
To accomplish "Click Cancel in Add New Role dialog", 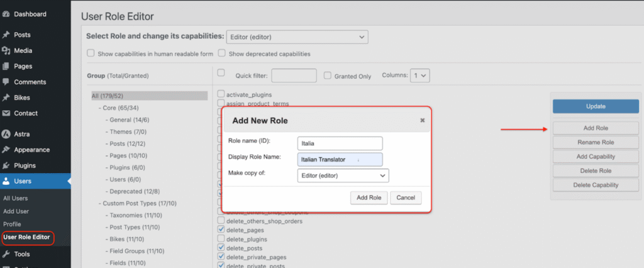I will click(406, 198).
